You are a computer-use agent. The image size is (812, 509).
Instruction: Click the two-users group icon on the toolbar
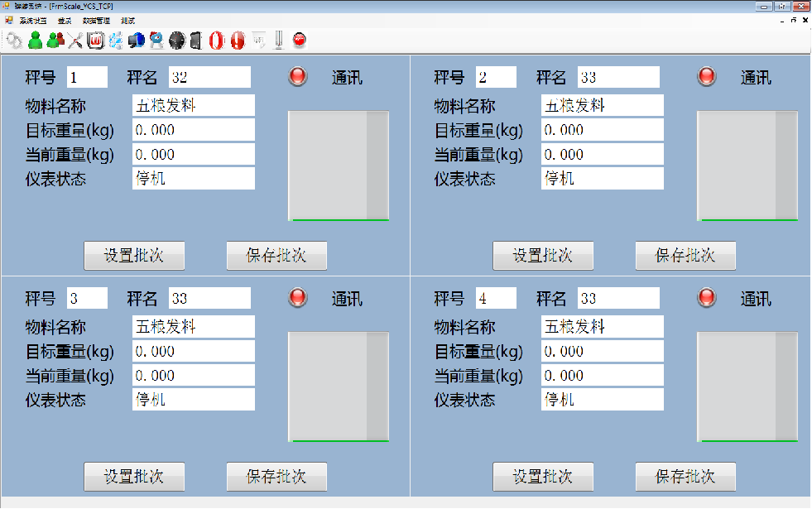[55, 39]
